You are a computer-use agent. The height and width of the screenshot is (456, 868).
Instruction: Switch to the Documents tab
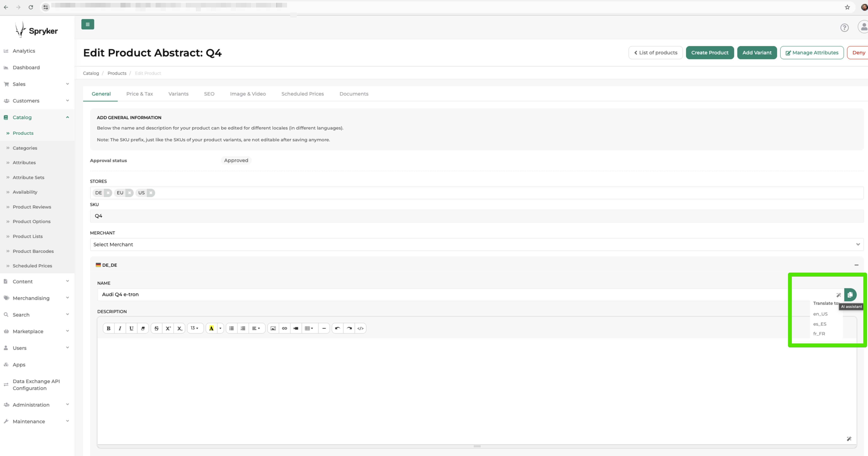354,94
